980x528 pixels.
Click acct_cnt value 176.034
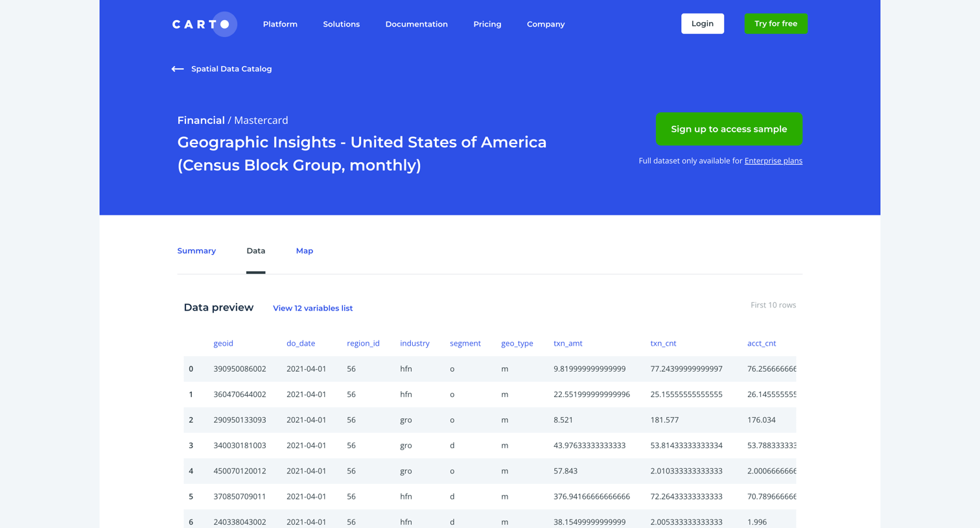coord(762,420)
